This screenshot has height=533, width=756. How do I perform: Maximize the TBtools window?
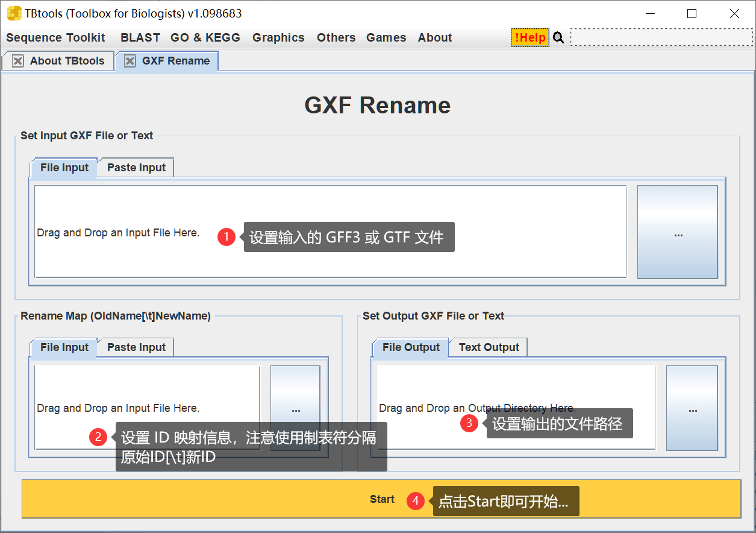[692, 13]
